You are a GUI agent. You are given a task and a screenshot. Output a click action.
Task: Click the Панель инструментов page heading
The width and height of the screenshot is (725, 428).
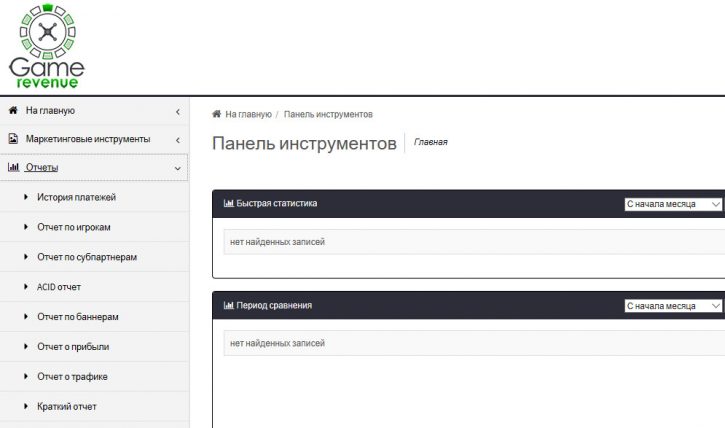[304, 143]
